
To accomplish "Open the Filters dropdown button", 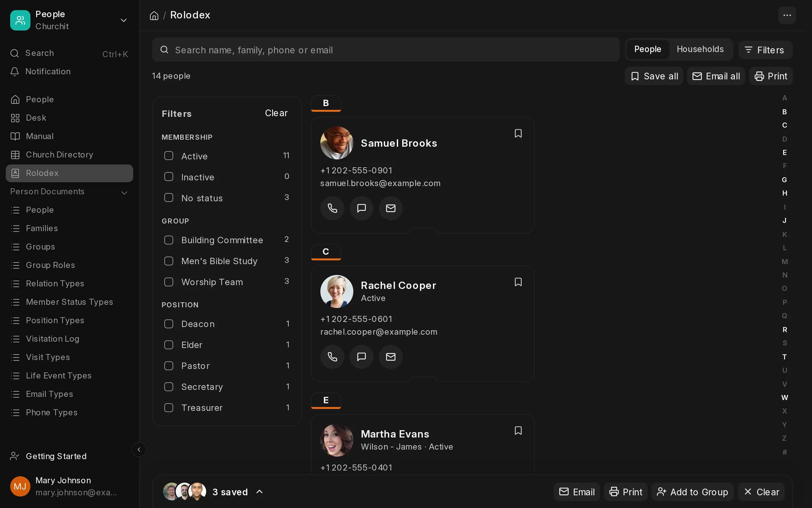I will (765, 50).
